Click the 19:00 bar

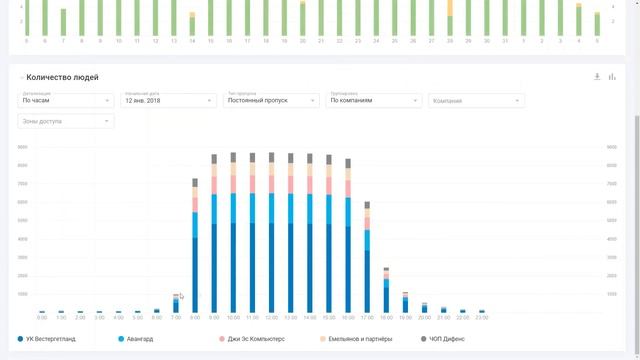405,302
